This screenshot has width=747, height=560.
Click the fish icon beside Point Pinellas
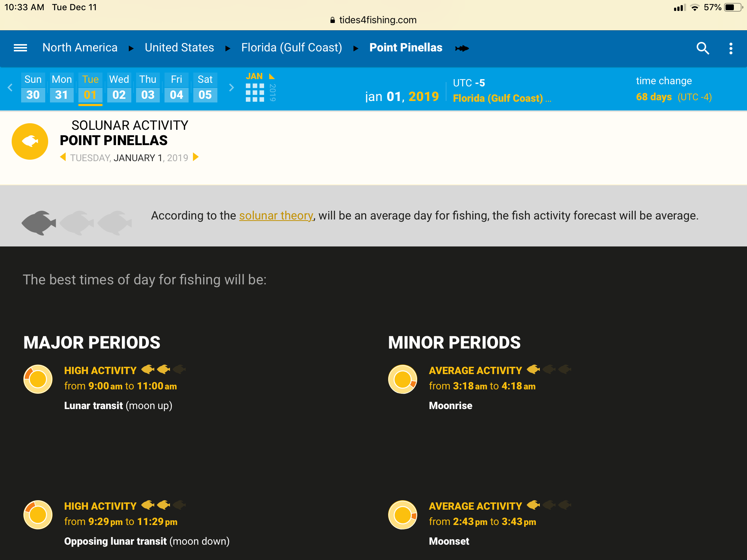click(x=462, y=48)
